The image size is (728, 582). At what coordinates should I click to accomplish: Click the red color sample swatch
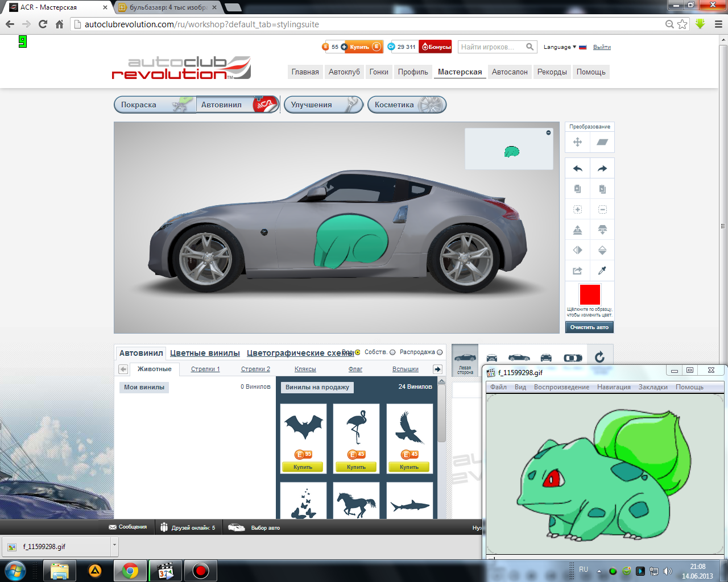(590, 294)
